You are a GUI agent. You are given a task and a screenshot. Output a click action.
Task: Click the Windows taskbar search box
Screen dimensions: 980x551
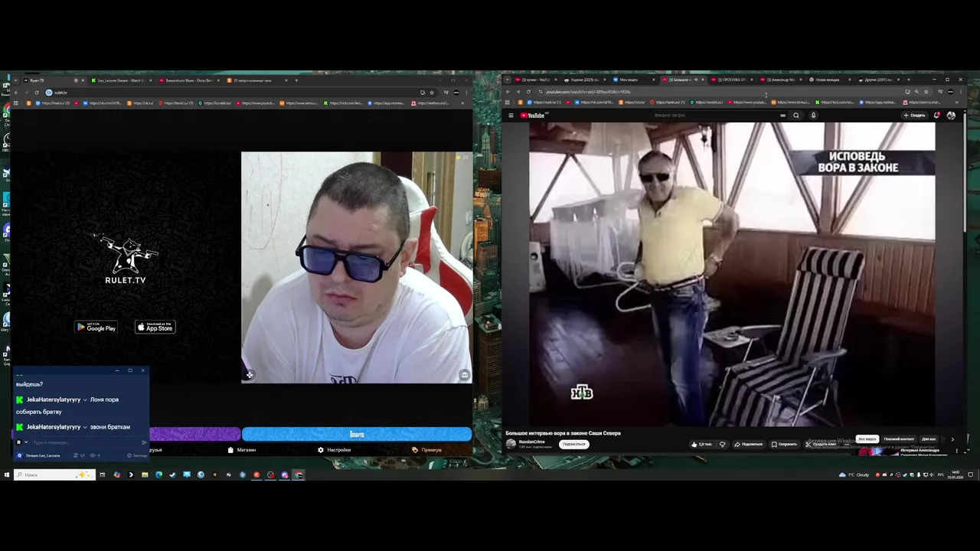(54, 474)
